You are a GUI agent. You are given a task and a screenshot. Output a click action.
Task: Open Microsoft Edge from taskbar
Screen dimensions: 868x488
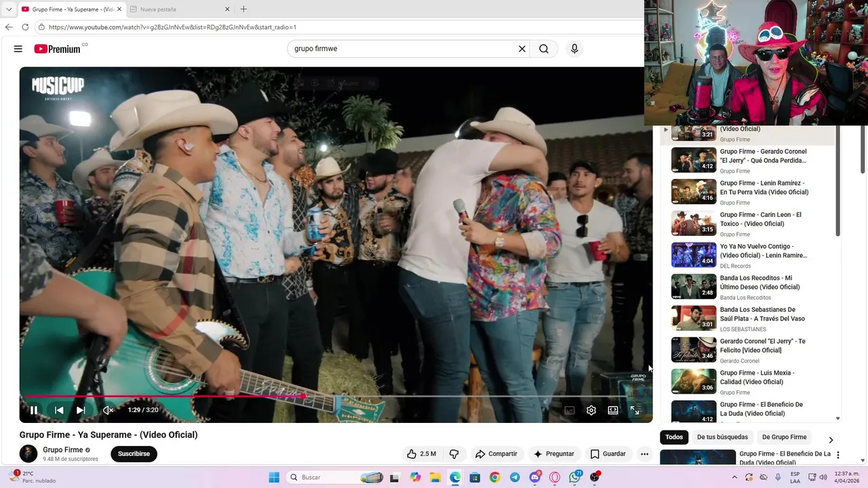tap(455, 477)
